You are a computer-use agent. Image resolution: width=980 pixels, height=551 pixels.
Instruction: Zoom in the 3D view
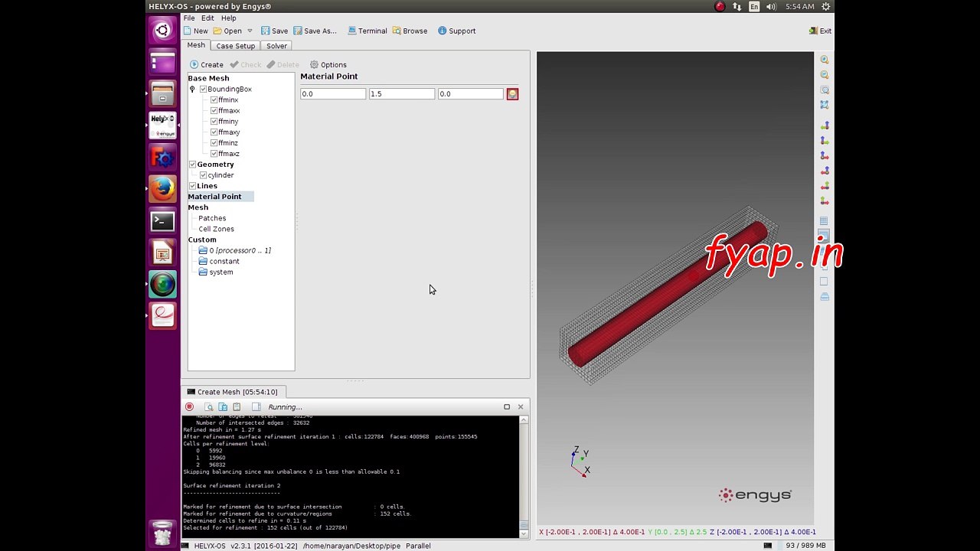click(x=825, y=60)
